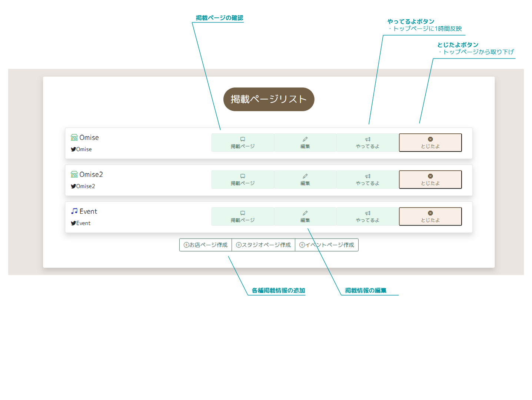Image resolution: width=532 pixels, height=400 pixels.
Task: Click the shop icon beside Omise2 title
Action: [74, 174]
